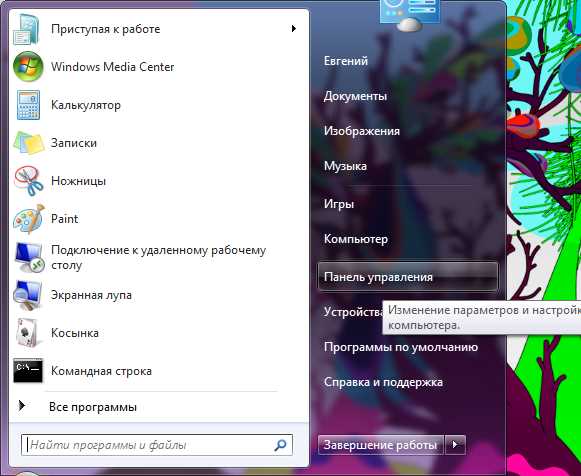Click the Все программы text

[x=93, y=407]
